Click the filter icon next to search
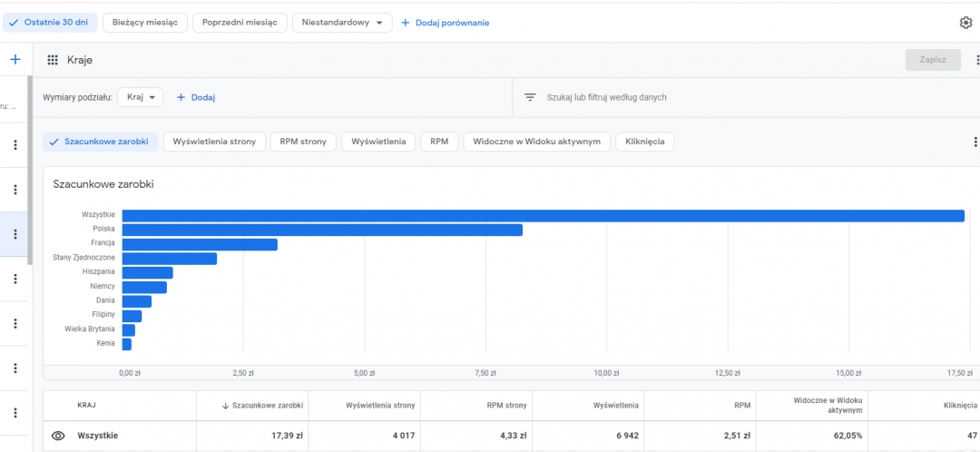980x452 pixels. point(530,97)
